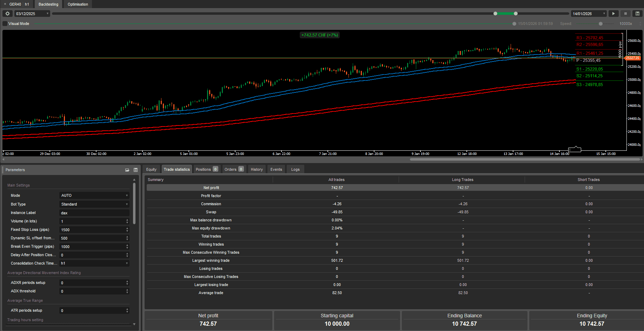
Task: Load parameters using open-folder icon
Action: 127,170
